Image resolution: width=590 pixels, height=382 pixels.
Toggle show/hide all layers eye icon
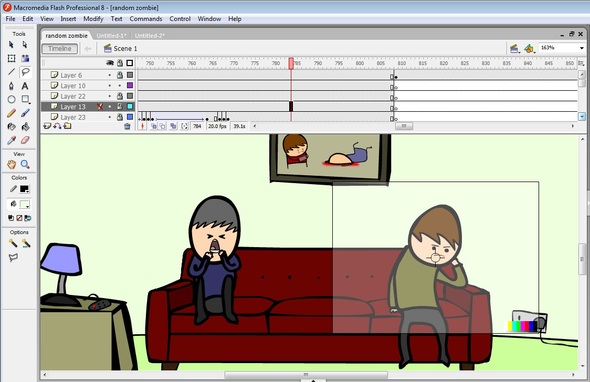(x=109, y=63)
